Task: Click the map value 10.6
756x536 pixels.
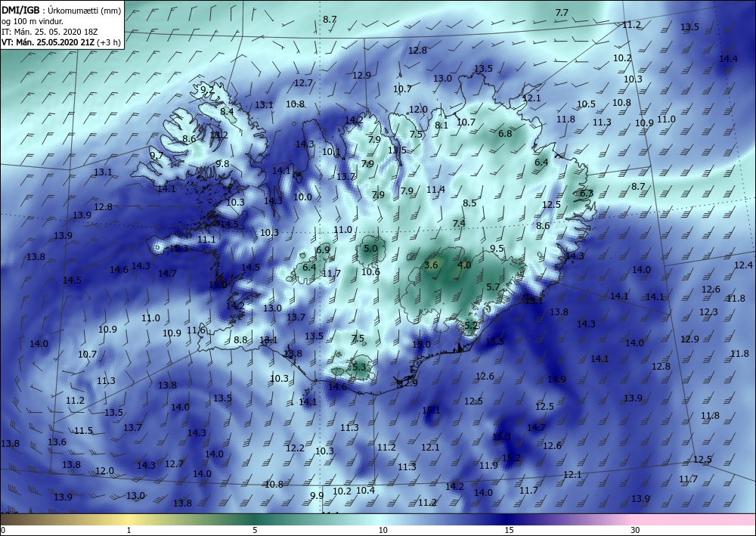Action: point(370,272)
